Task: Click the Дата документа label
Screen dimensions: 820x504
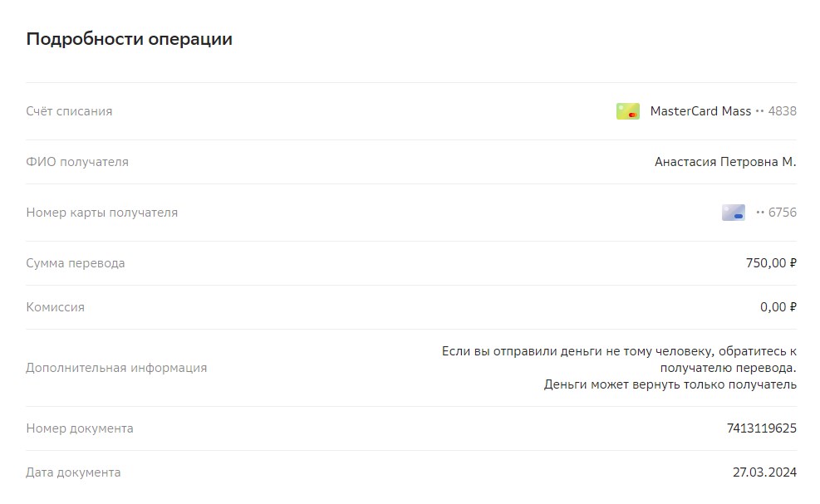Action: [73, 472]
